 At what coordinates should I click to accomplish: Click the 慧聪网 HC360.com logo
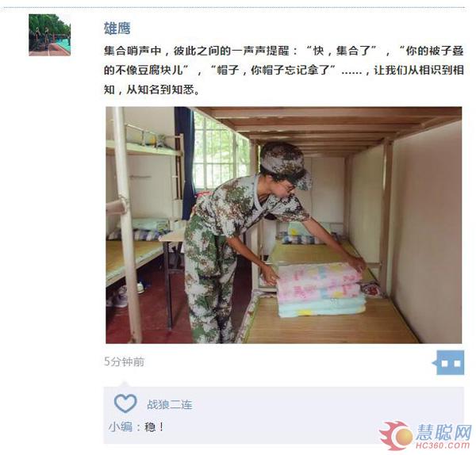[425, 436]
